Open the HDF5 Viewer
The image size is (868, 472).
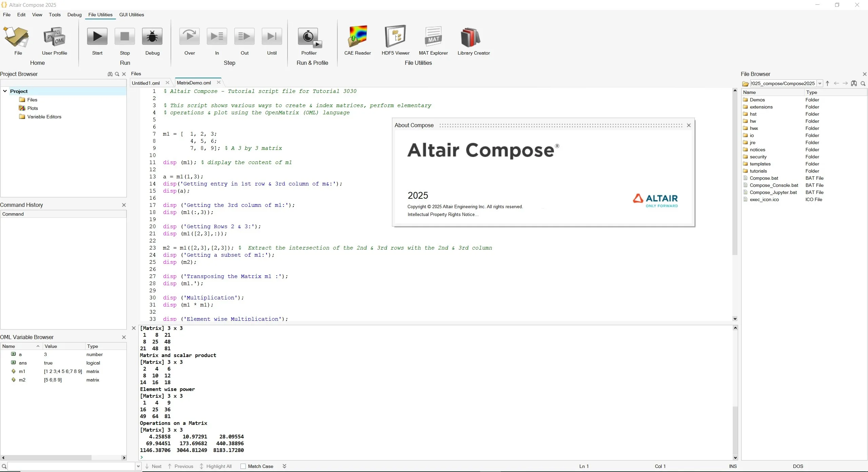tap(395, 37)
